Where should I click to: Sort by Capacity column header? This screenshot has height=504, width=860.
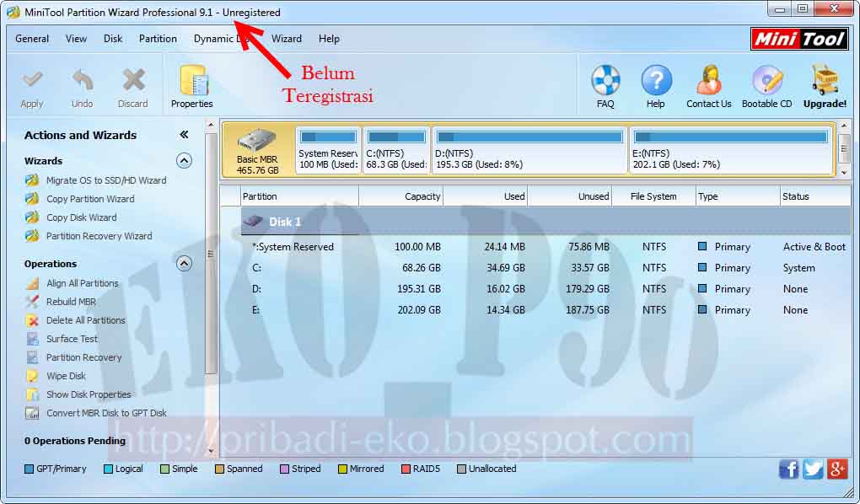(x=401, y=196)
